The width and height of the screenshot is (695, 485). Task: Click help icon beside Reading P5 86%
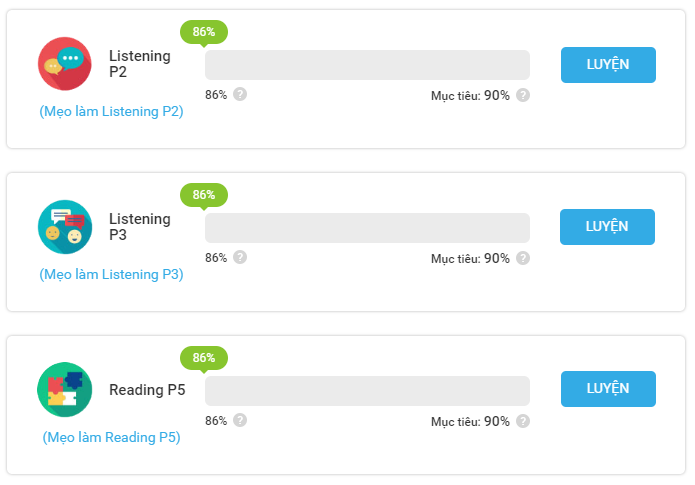coord(240,420)
